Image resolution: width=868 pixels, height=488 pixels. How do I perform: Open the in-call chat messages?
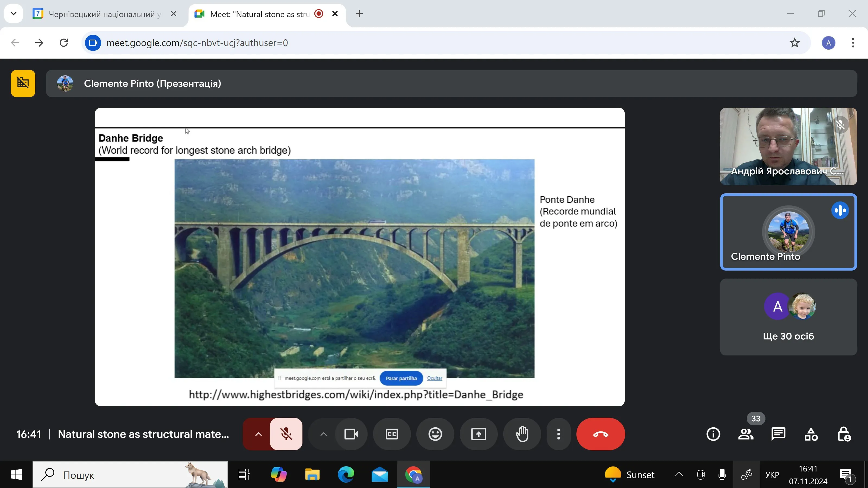click(778, 434)
